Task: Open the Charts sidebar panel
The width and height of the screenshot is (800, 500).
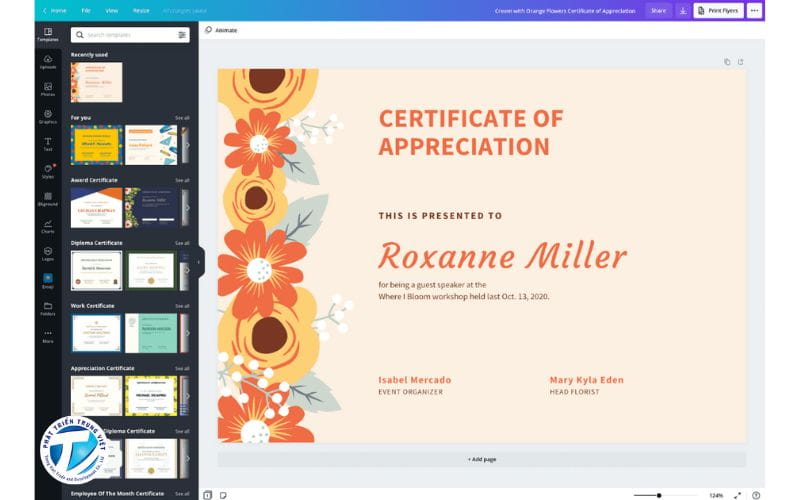Action: pyautogui.click(x=47, y=225)
